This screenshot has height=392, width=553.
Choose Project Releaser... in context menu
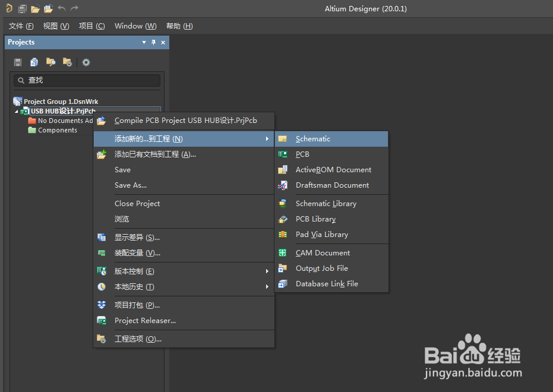184,321
